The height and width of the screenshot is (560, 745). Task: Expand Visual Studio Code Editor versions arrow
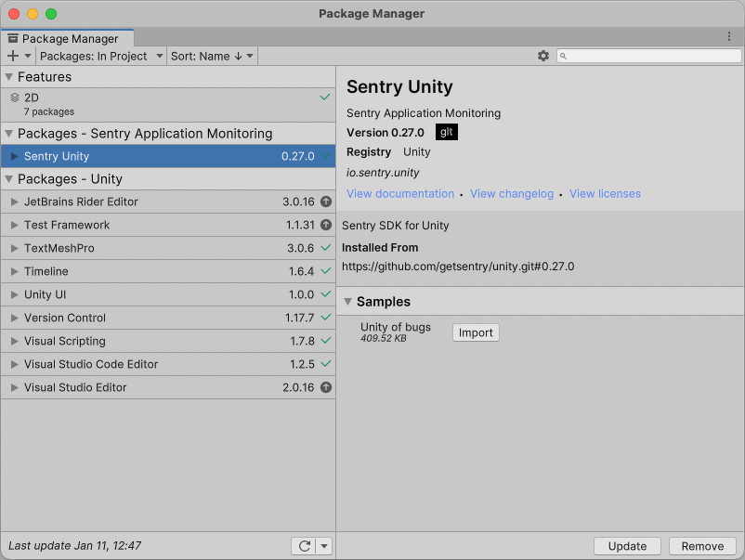click(14, 365)
